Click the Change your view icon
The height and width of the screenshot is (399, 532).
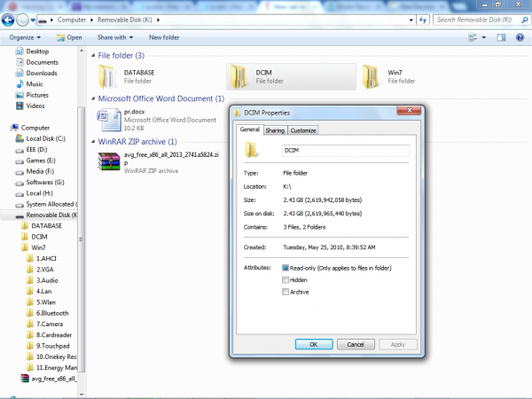click(473, 37)
